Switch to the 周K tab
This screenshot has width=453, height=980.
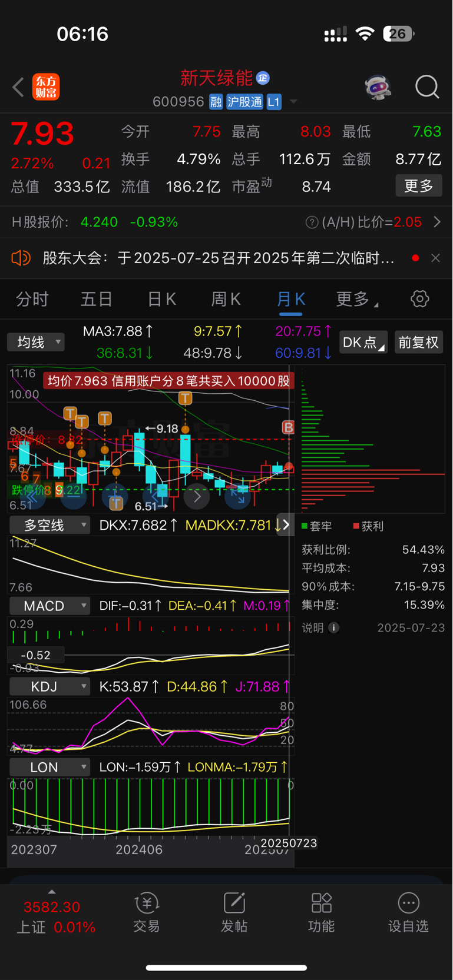click(x=226, y=299)
